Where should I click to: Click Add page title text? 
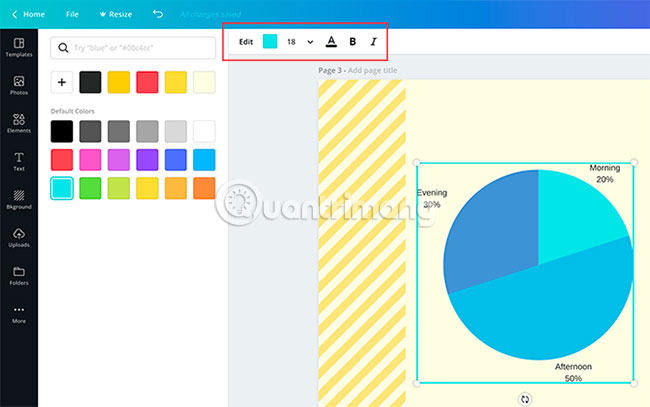[x=372, y=70]
